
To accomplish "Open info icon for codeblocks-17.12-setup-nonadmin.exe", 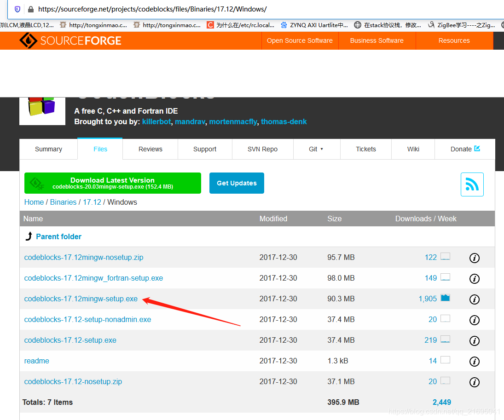I will pos(475,320).
